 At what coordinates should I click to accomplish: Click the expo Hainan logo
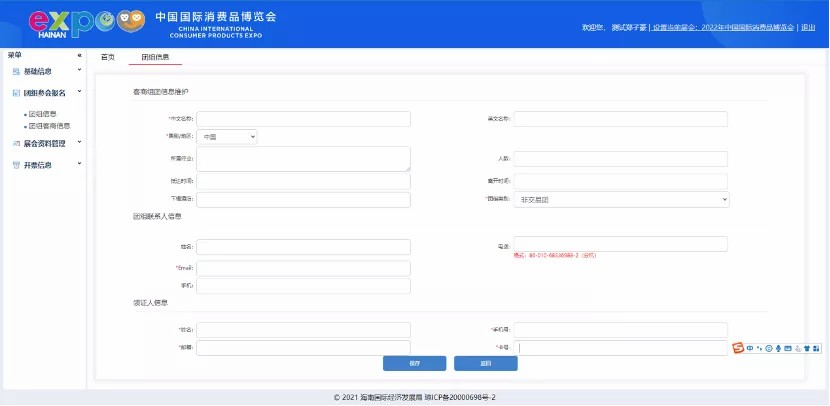point(87,24)
